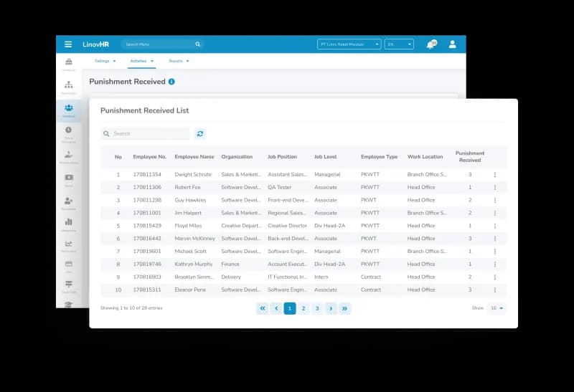Image resolution: width=574 pixels, height=392 pixels.
Task: Select the employees group sidebar icon
Action: click(68, 110)
